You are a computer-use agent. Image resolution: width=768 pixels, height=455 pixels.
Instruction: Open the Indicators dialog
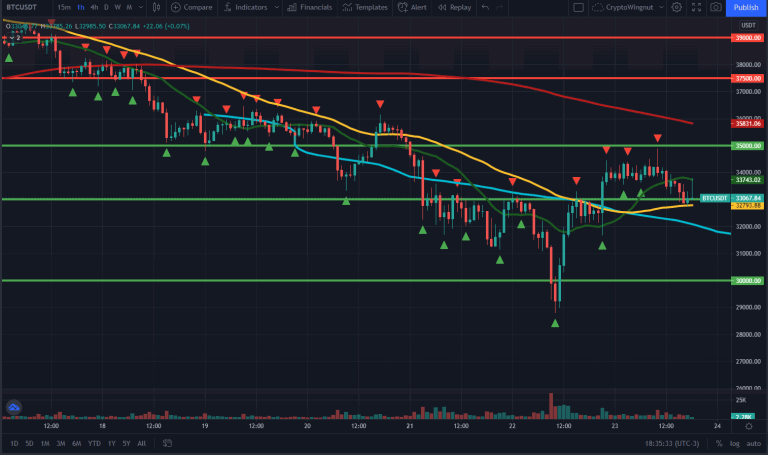[245, 7]
